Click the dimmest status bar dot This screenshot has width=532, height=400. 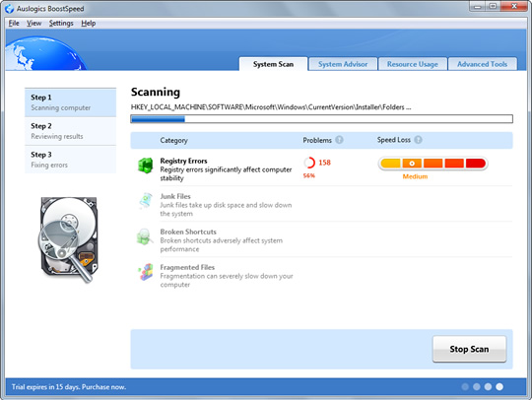[465, 387]
